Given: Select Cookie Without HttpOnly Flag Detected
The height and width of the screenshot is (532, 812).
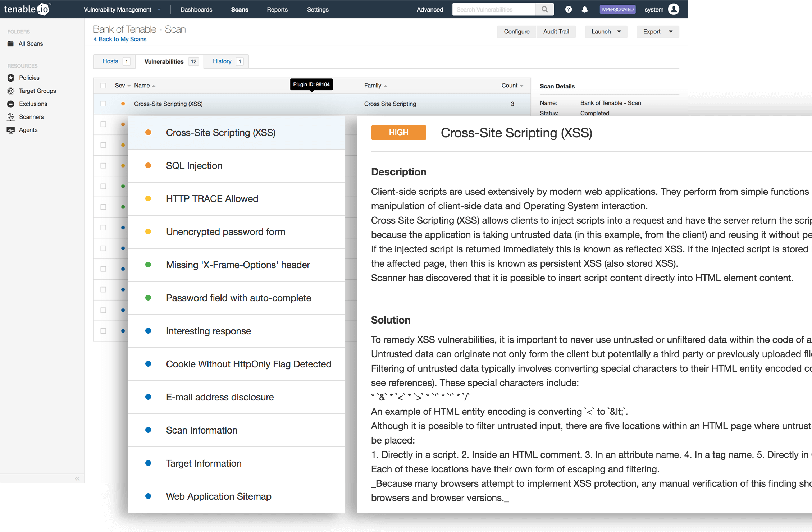Looking at the screenshot, I should click(x=236, y=364).
